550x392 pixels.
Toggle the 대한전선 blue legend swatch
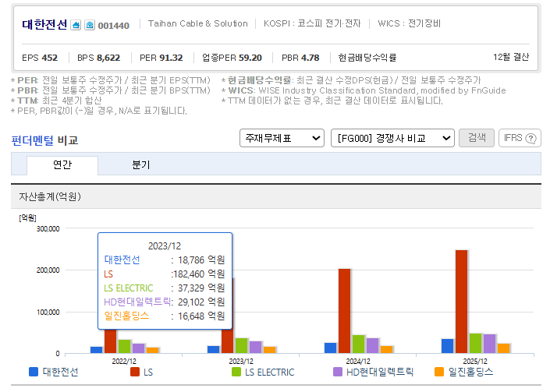[34, 372]
